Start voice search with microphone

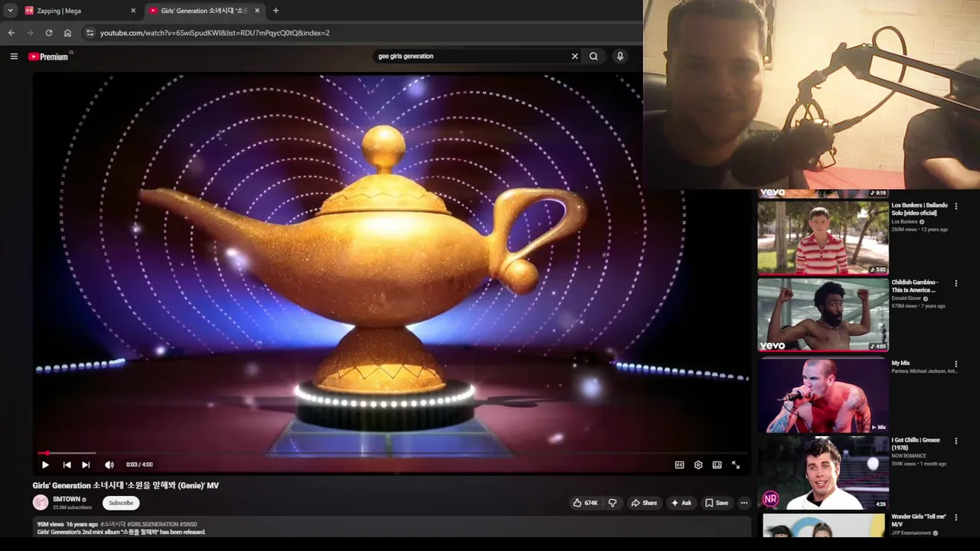(x=620, y=56)
